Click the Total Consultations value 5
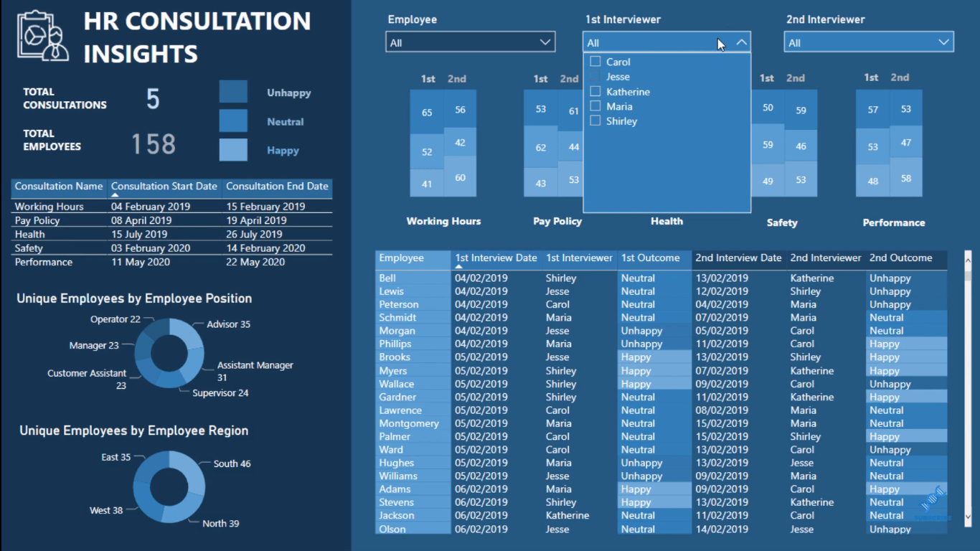980x551 pixels. (x=153, y=99)
